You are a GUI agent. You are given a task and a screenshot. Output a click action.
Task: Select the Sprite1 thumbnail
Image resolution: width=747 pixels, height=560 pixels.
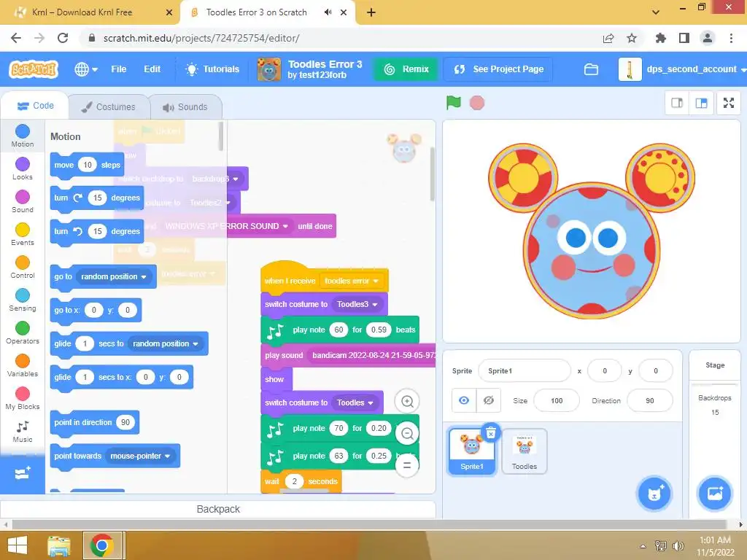coord(472,451)
